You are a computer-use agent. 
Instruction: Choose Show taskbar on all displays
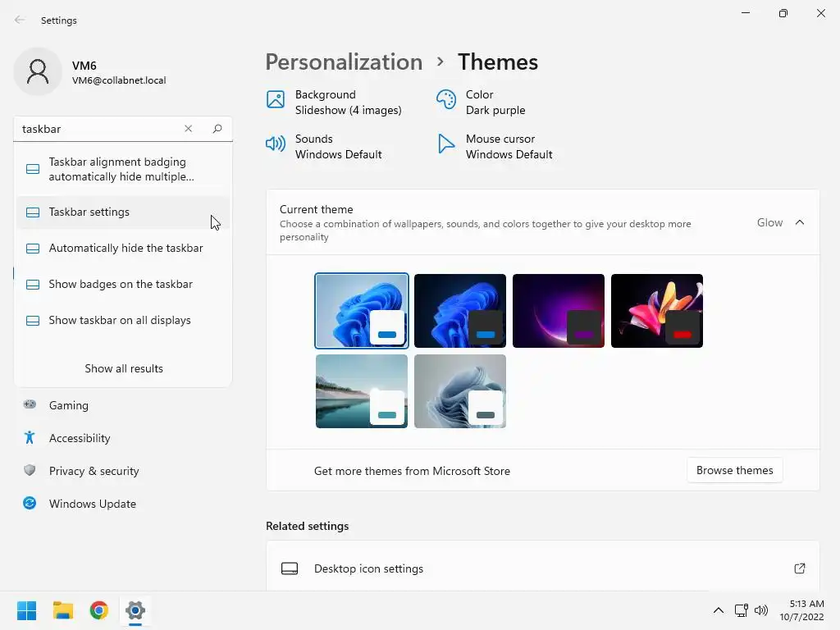click(123, 321)
